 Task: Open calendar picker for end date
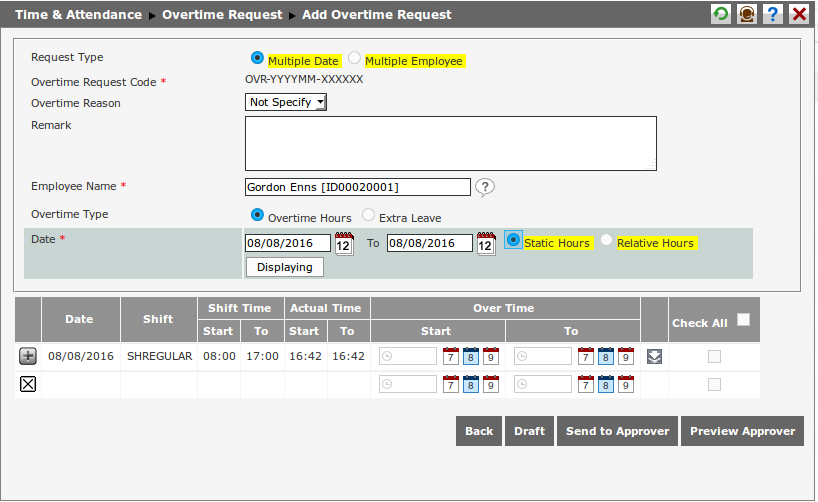[x=486, y=244]
